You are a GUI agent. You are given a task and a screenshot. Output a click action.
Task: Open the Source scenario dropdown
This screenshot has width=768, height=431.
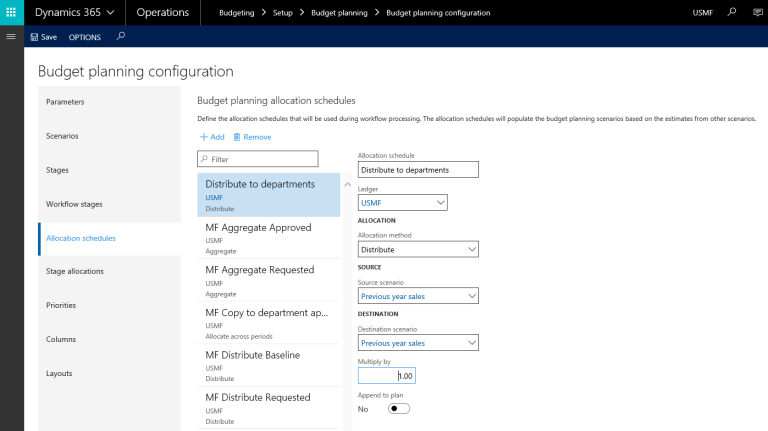click(x=472, y=296)
